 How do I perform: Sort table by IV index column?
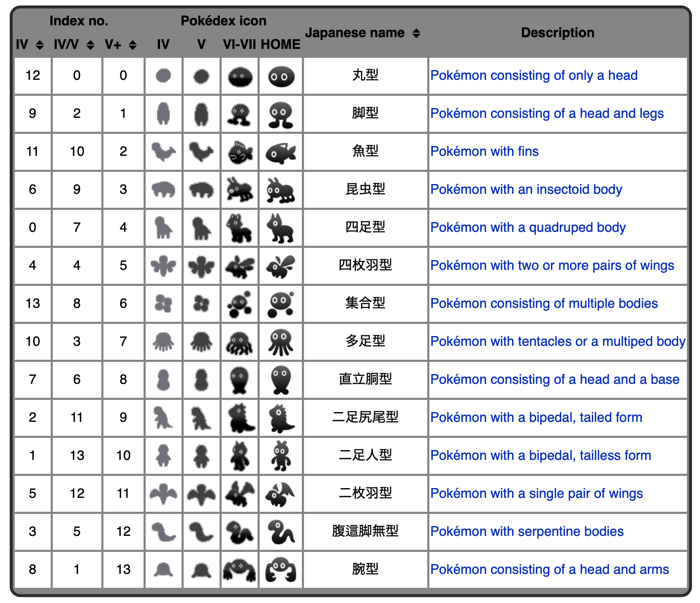tap(40, 45)
